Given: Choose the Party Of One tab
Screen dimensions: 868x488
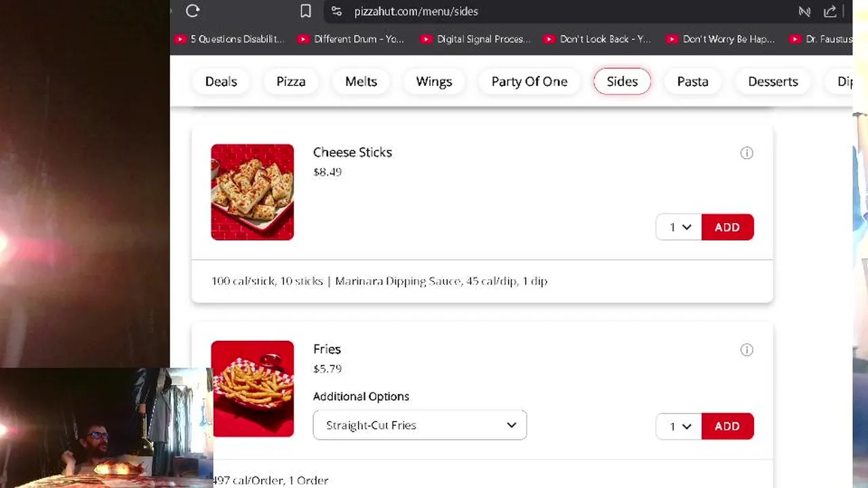Looking at the screenshot, I should coord(530,81).
